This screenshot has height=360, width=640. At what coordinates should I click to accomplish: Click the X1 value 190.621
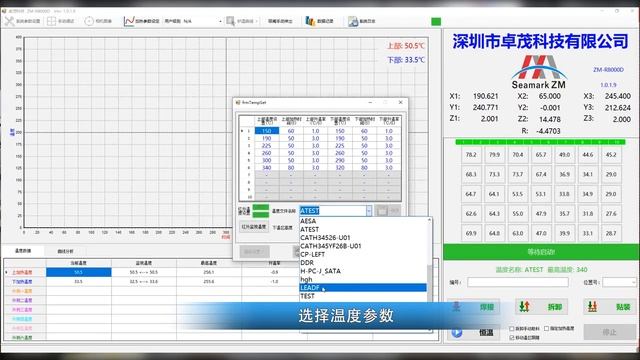point(485,96)
